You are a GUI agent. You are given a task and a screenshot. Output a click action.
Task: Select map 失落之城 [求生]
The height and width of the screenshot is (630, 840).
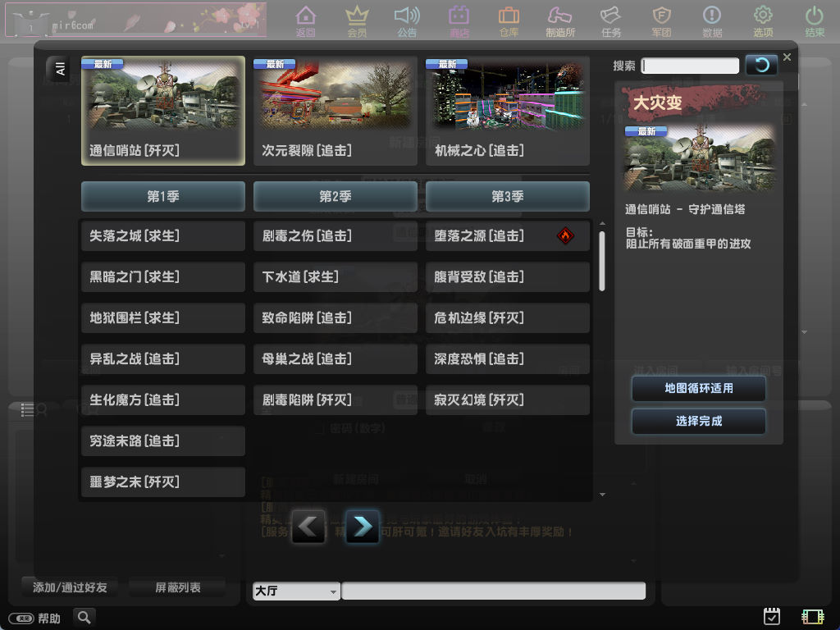pos(163,236)
